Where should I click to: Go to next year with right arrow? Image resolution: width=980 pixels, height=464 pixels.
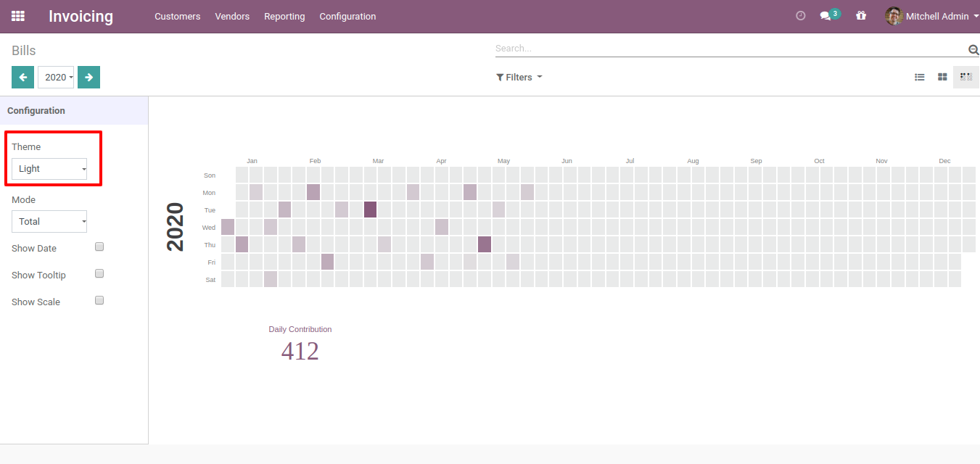[x=88, y=77]
